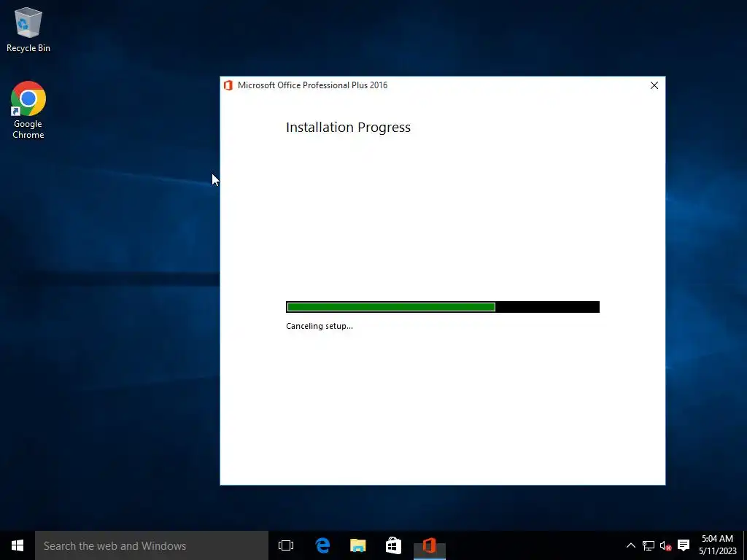
Task: Click the muted volume tray icon
Action: (665, 545)
